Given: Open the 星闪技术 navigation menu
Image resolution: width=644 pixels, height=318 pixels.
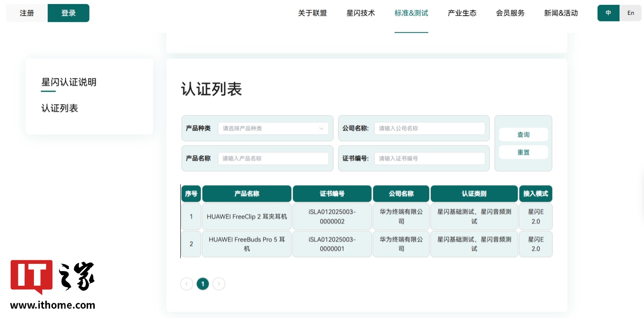Looking at the screenshot, I should click(360, 13).
